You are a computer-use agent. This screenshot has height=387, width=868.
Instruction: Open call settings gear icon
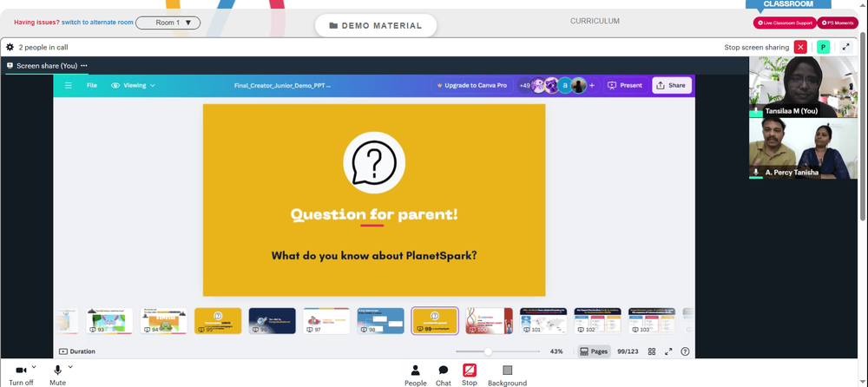pos(10,47)
